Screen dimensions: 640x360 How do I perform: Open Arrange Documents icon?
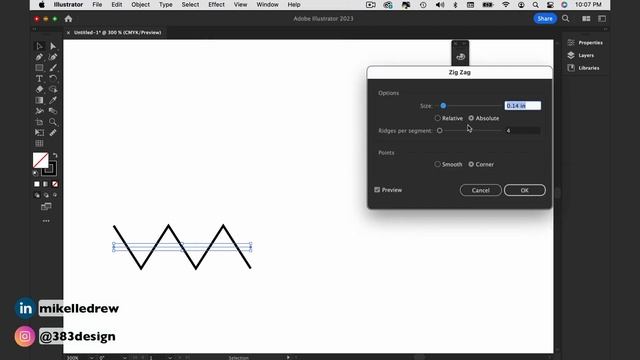point(586,19)
